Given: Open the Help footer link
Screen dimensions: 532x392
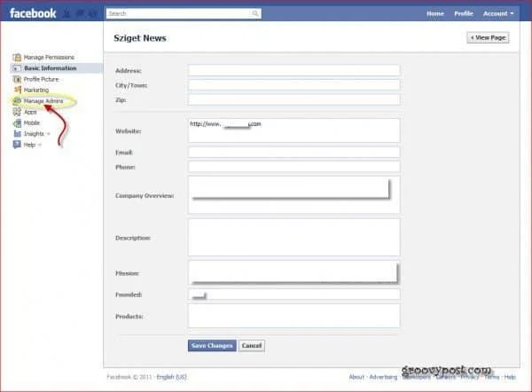Looking at the screenshot, I should pyautogui.click(x=510, y=377).
